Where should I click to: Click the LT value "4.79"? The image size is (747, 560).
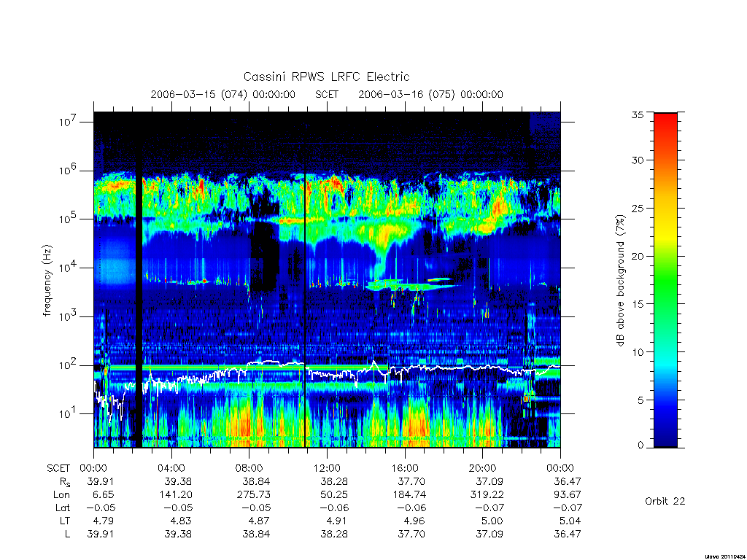click(x=104, y=521)
